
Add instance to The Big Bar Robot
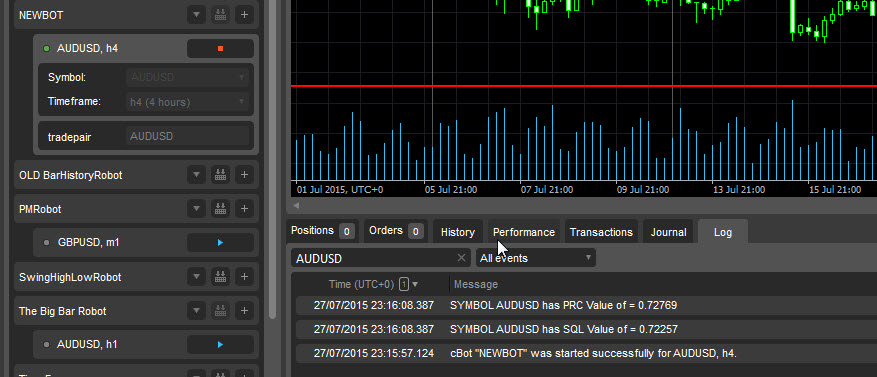[x=244, y=311]
